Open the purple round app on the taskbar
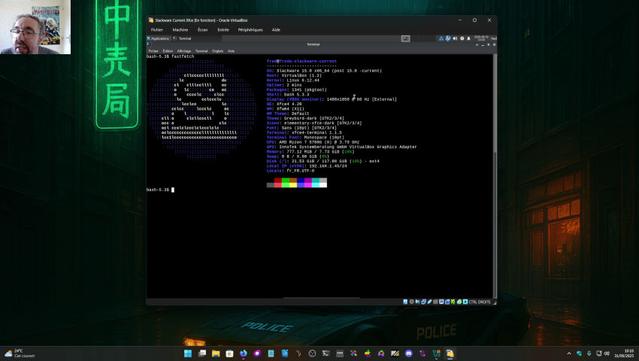The image size is (639, 361). [257, 354]
